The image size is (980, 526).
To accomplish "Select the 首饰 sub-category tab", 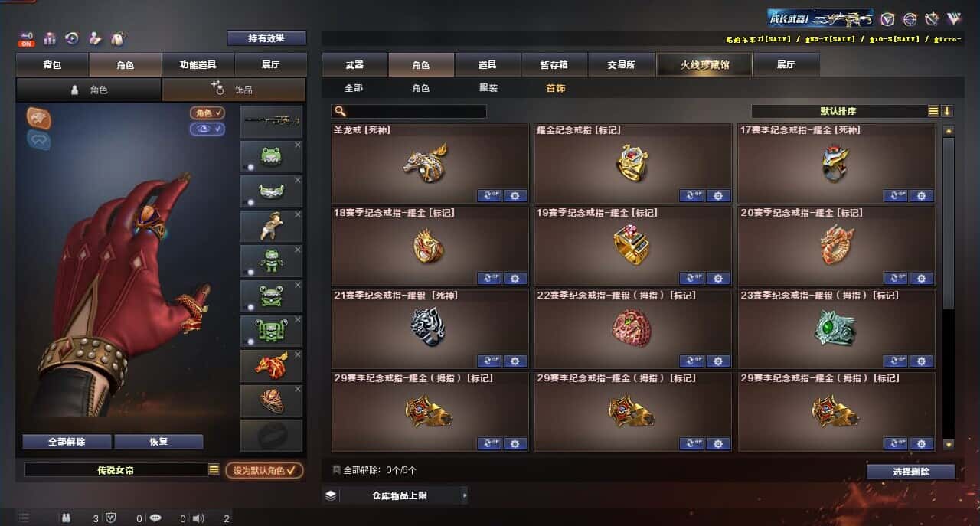I will (555, 88).
